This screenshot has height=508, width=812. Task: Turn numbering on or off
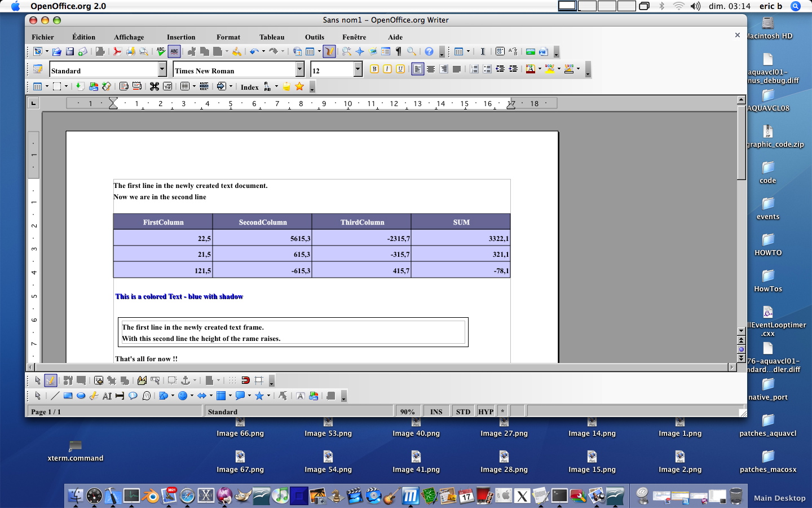click(474, 69)
